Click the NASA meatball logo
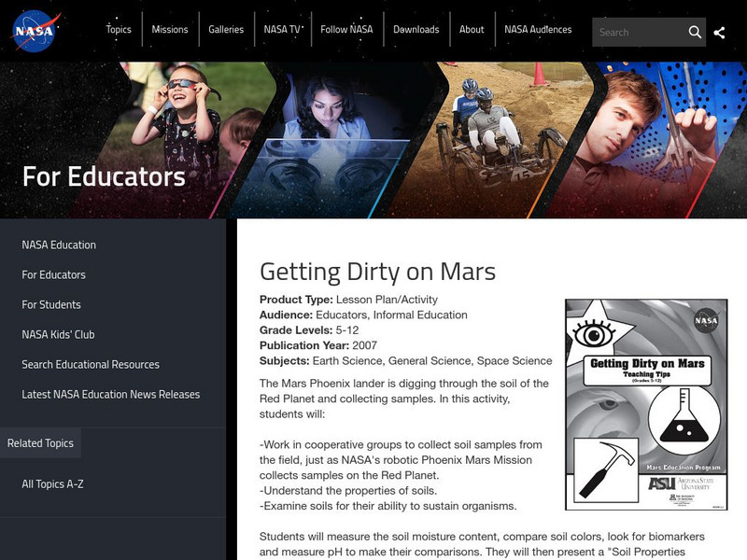The width and height of the screenshot is (747, 560). 36,29
